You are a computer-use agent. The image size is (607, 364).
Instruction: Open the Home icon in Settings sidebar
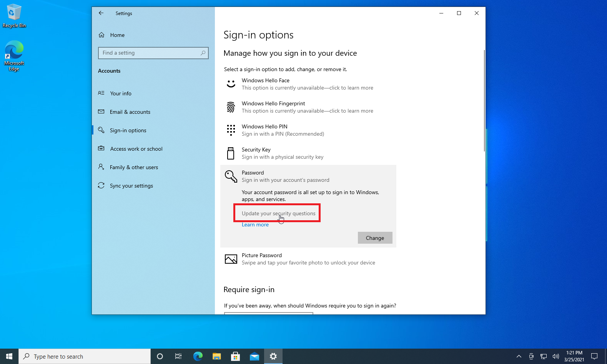point(101,35)
